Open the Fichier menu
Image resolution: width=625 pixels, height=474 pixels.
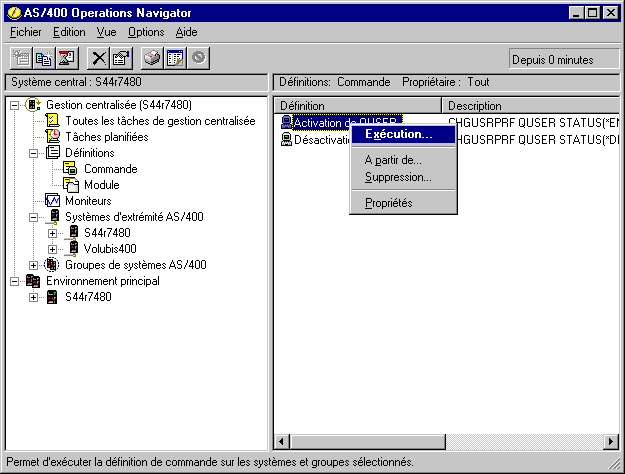[x=26, y=32]
